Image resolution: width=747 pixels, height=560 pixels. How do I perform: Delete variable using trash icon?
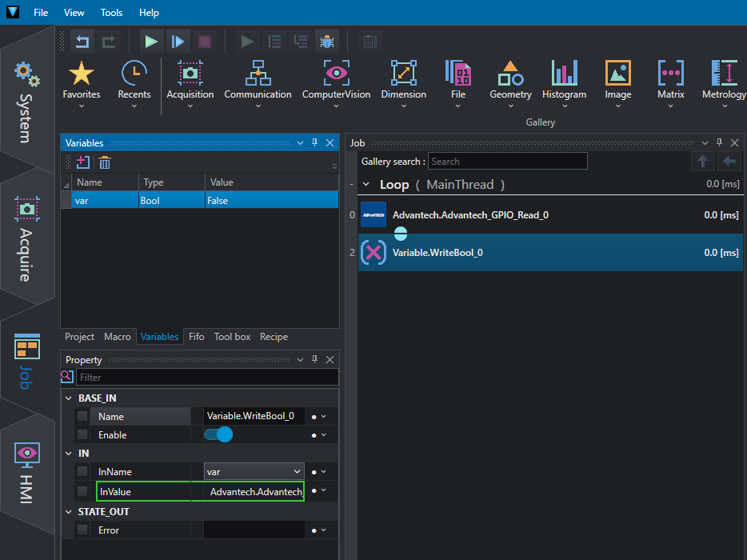[105, 162]
